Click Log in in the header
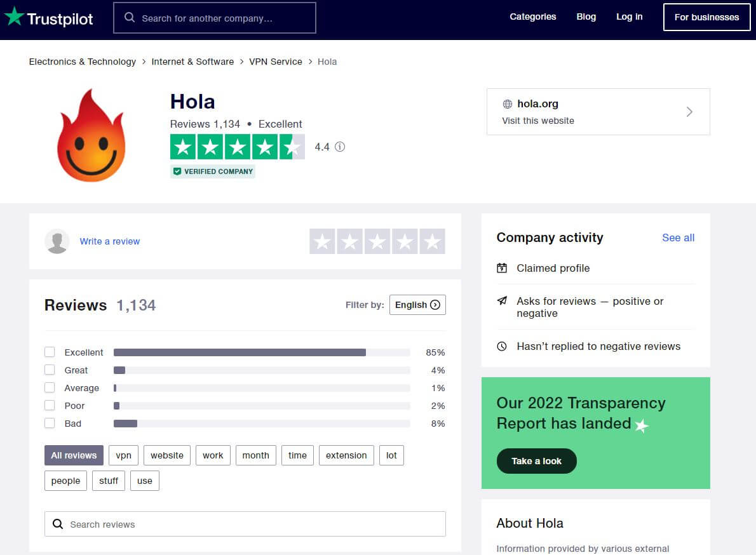756x555 pixels. click(629, 17)
